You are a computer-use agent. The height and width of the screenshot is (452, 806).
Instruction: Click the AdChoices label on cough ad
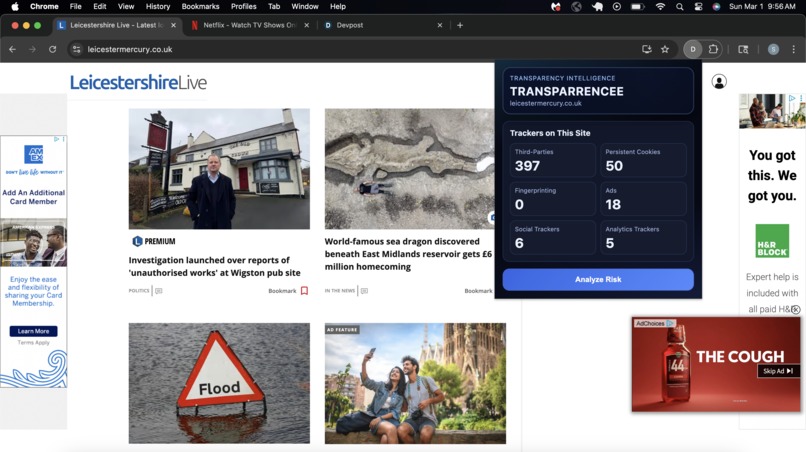(x=654, y=323)
